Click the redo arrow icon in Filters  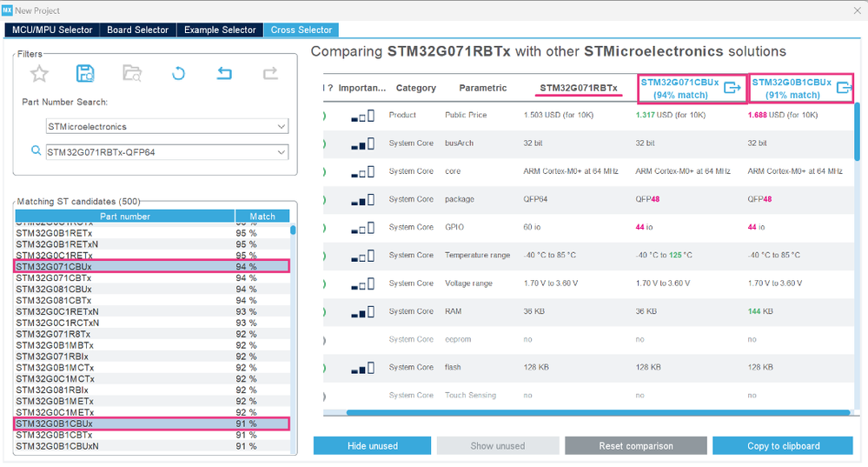pyautogui.click(x=270, y=73)
